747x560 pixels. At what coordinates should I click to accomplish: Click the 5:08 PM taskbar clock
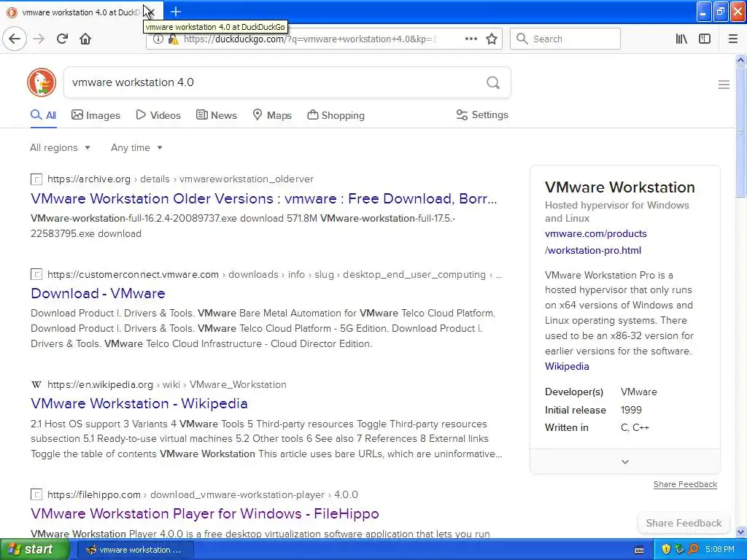click(720, 550)
